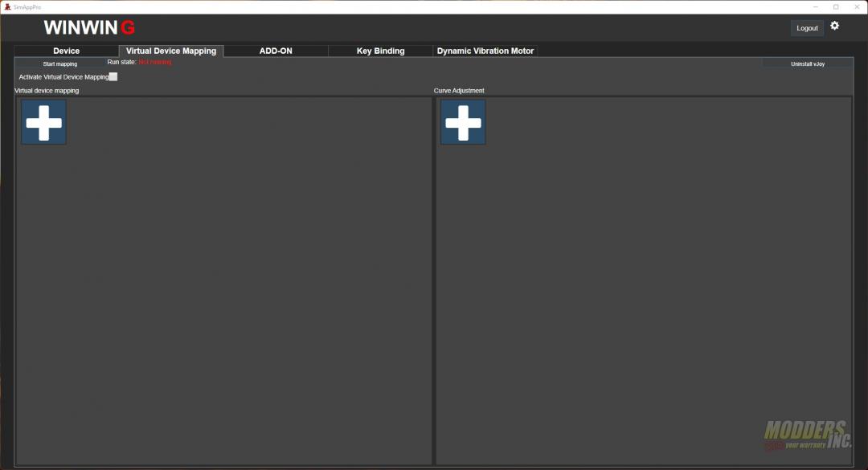Open the ADD-ON tab
This screenshot has height=470, width=868.
pos(276,51)
